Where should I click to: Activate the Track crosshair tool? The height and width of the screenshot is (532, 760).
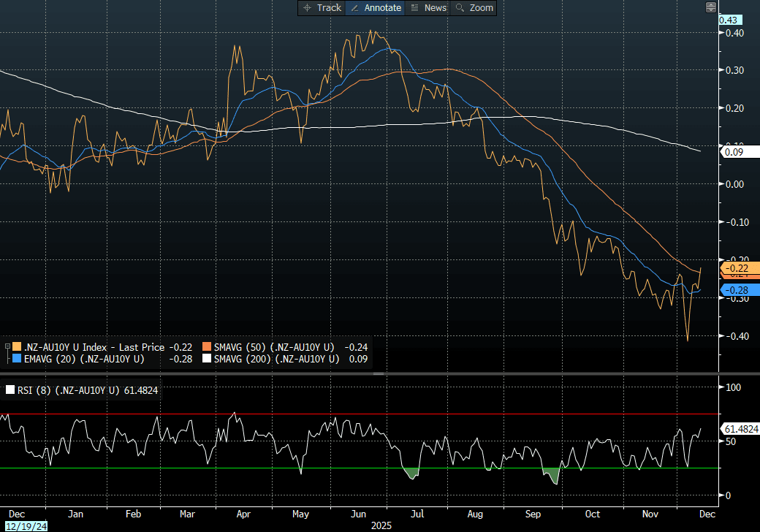tap(321, 7)
